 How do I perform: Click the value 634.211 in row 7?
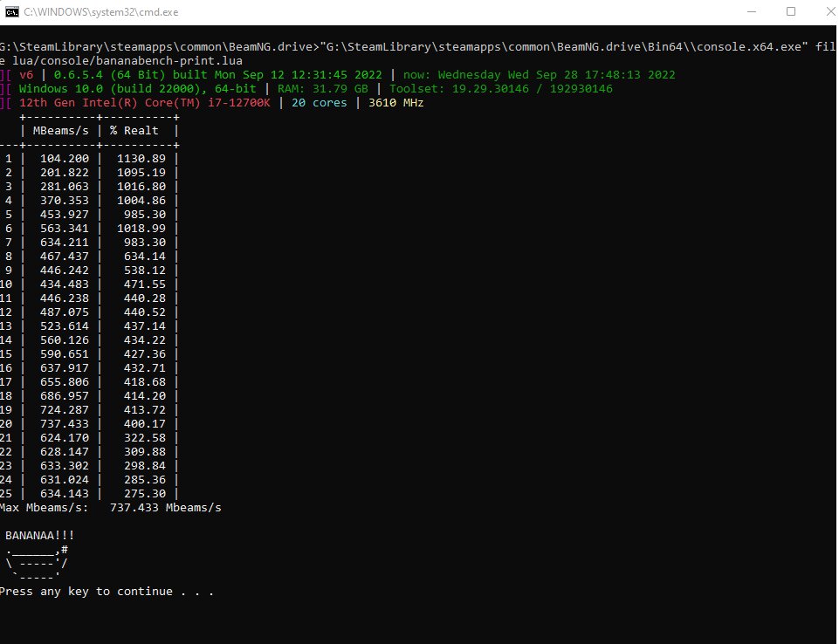click(x=65, y=243)
